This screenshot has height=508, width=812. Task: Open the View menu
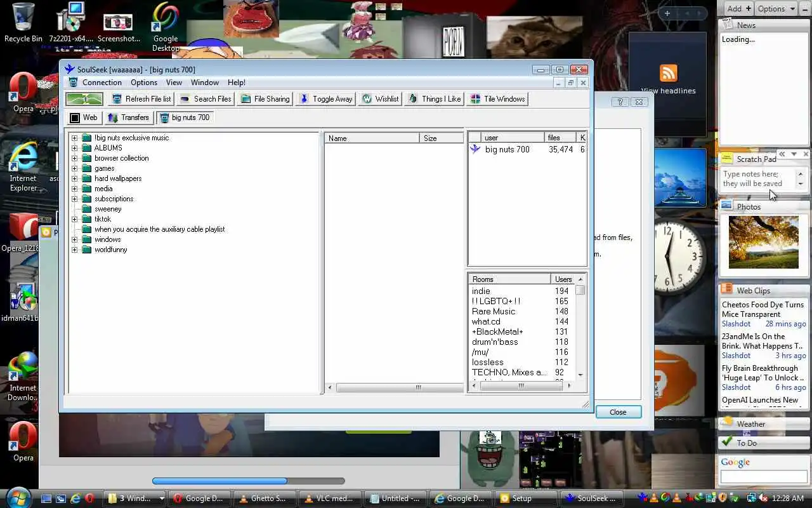(x=174, y=83)
